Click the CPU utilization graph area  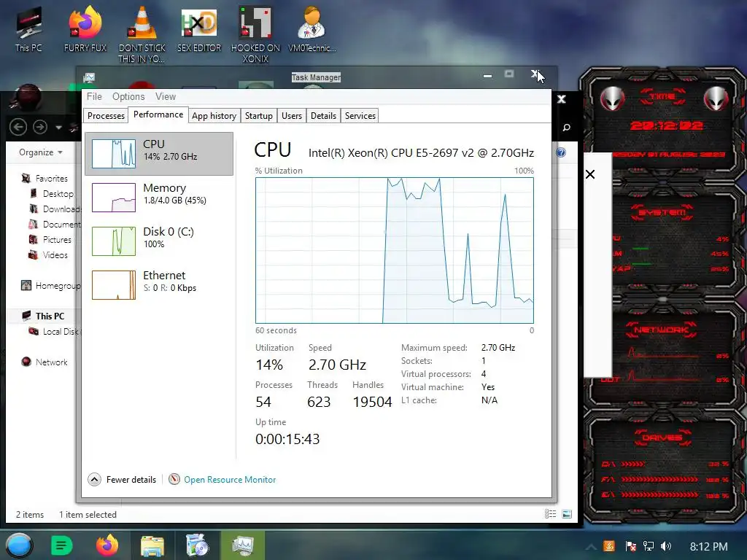tap(395, 251)
